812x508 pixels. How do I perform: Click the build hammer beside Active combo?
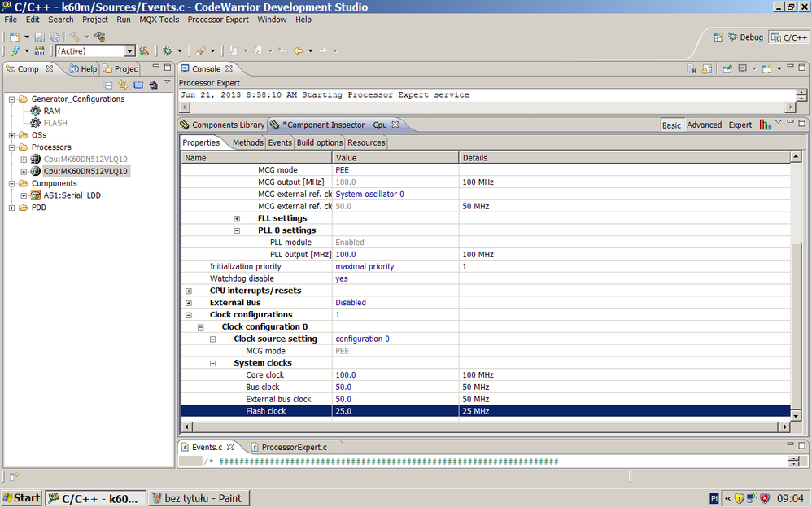pos(144,50)
